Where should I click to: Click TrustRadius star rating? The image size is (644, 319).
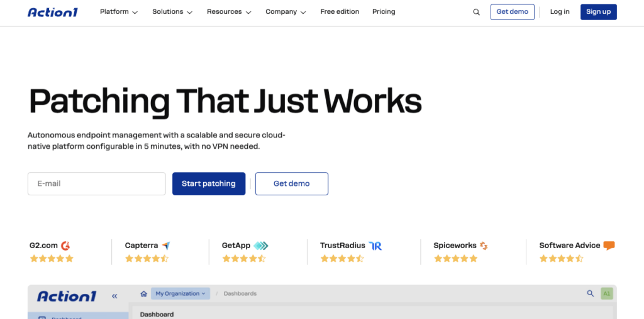342,259
